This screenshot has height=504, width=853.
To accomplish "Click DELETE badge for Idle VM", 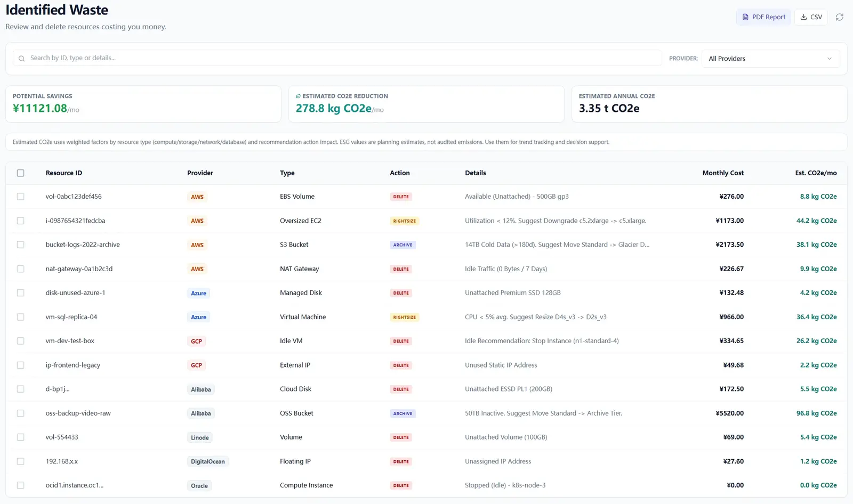I will coord(401,341).
